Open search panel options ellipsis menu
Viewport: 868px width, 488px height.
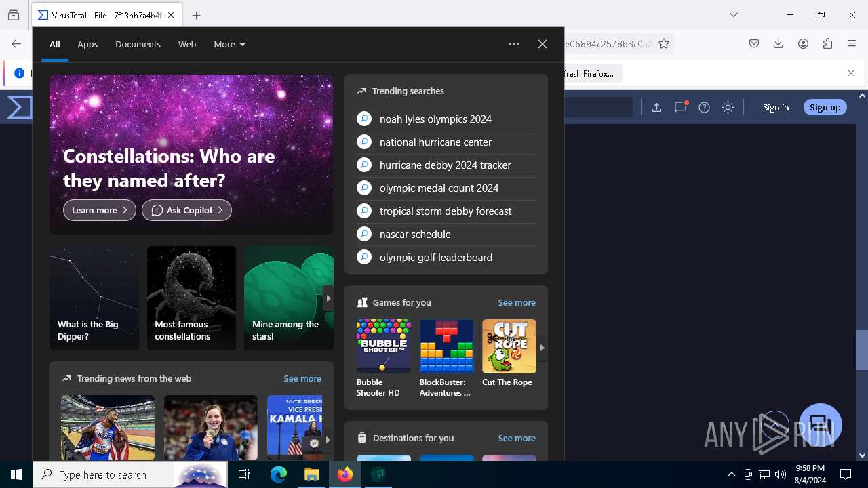(x=514, y=44)
